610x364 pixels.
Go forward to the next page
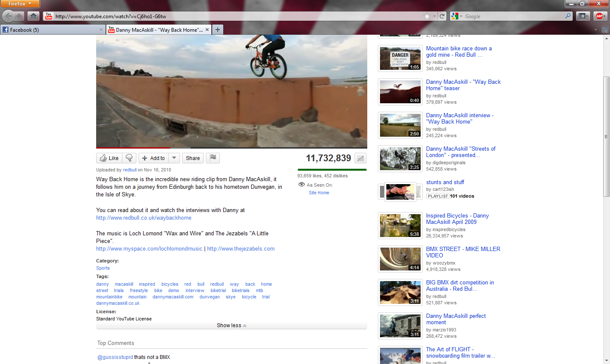point(20,16)
